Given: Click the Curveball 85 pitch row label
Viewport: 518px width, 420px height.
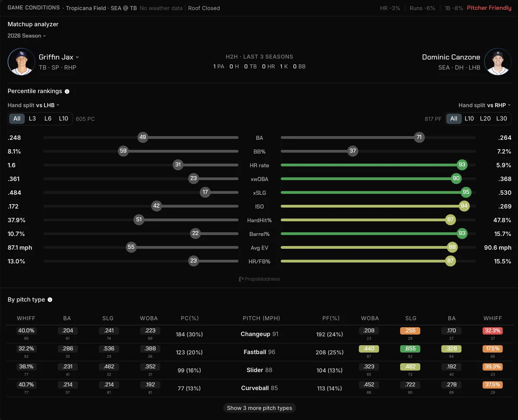Looking at the screenshot, I should coord(259,388).
